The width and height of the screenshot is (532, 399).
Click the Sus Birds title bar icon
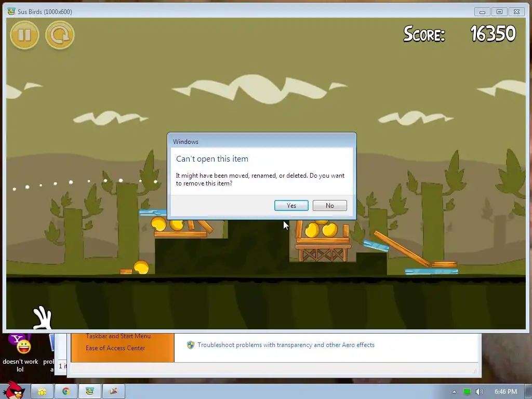tap(11, 11)
